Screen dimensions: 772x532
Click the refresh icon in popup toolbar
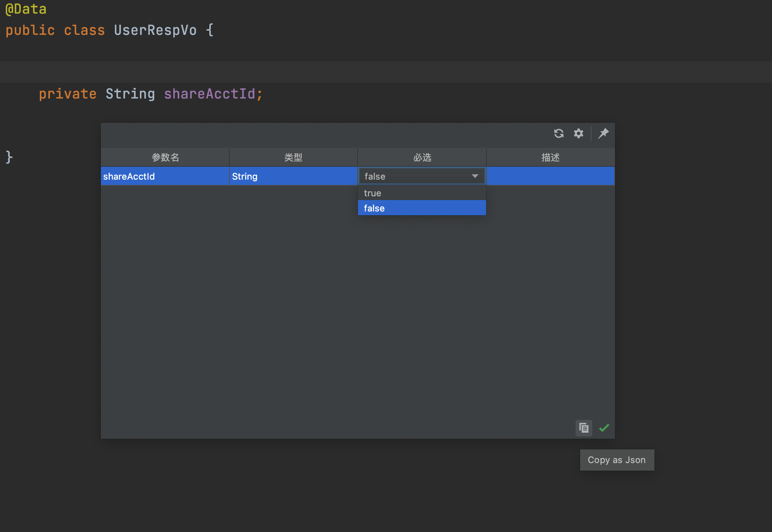(x=559, y=133)
